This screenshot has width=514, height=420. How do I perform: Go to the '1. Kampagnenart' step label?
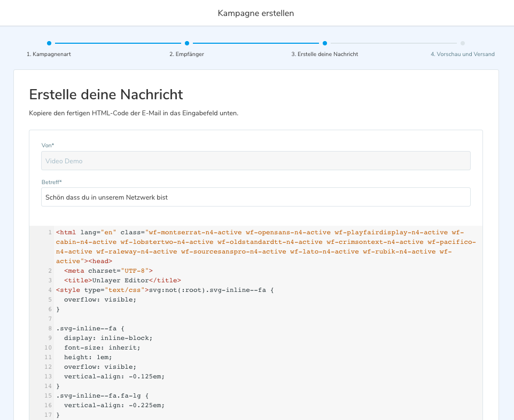(x=49, y=54)
